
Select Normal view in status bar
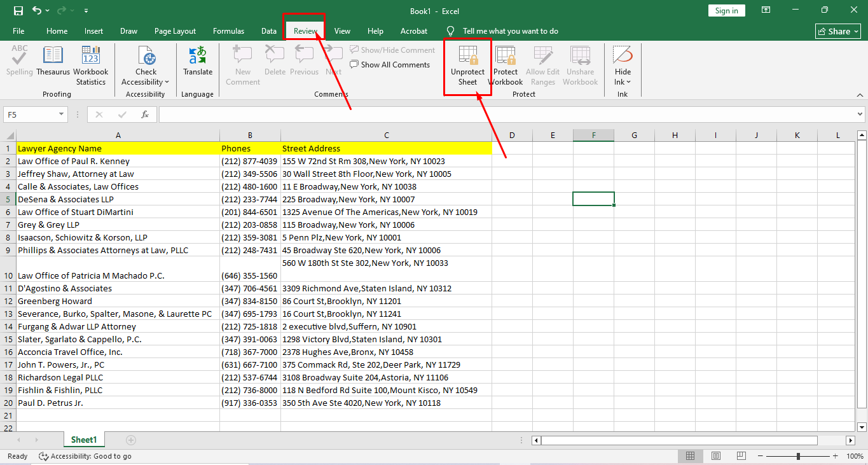(690, 456)
